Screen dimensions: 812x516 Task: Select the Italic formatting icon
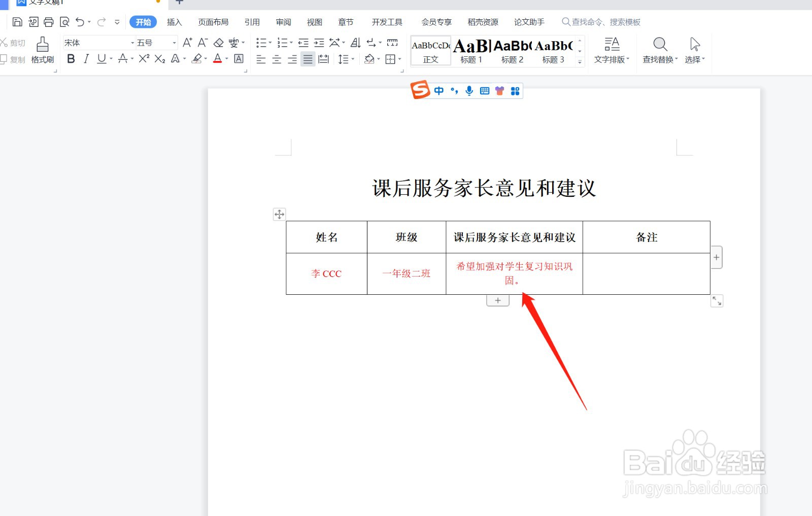[86, 59]
